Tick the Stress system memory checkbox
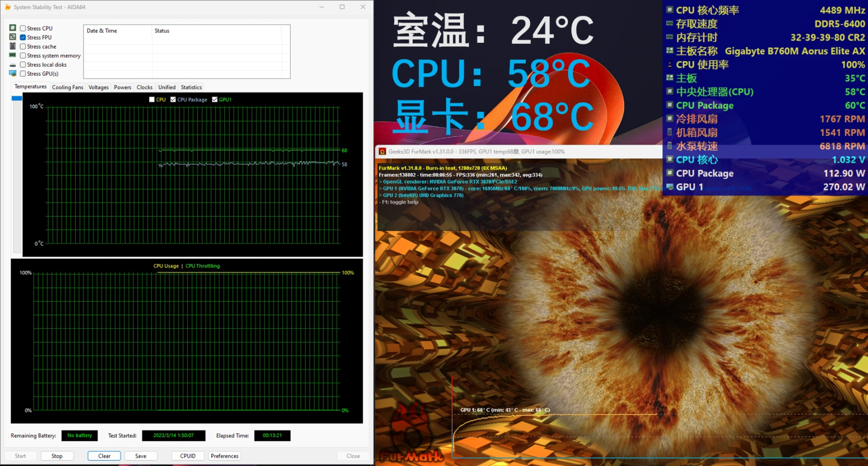868x466 pixels. tap(23, 55)
